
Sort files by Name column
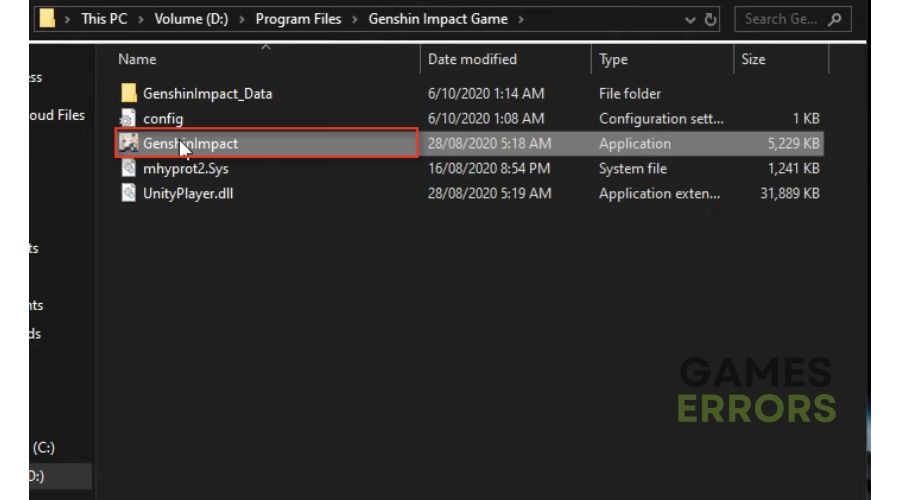coord(137,59)
